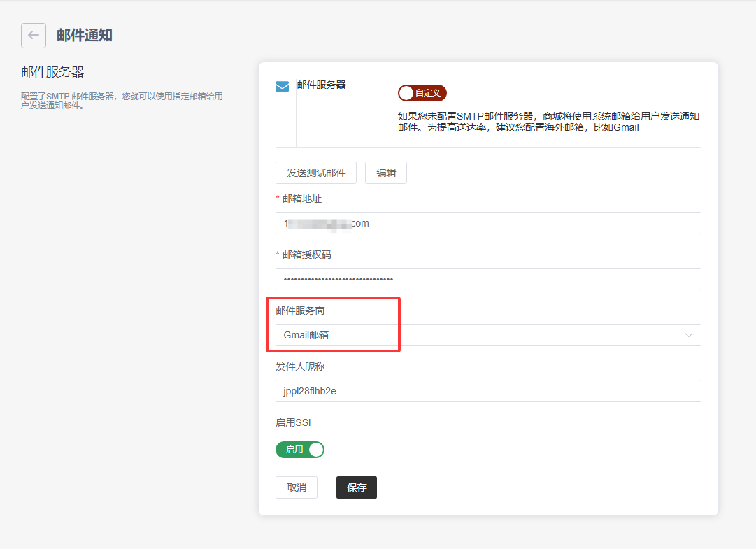Save settings with the 保存 button

coord(357,487)
